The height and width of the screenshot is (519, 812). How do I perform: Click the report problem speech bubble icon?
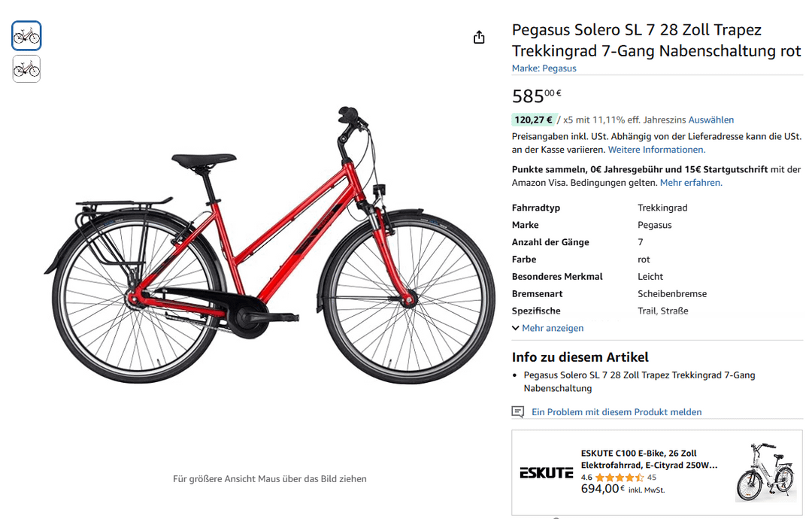(518, 411)
